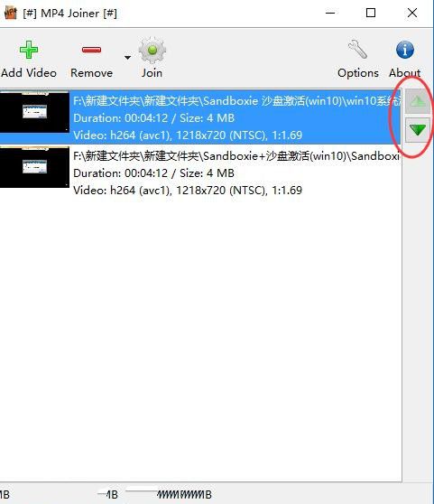Open Options via the wrench icon
The height and width of the screenshot is (504, 434).
pyautogui.click(x=357, y=50)
